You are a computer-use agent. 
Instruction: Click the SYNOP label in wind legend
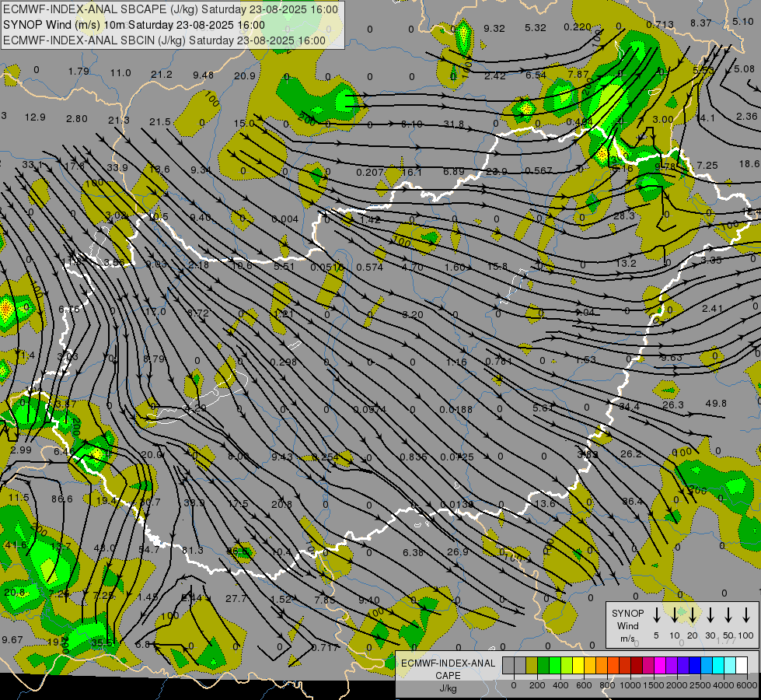click(627, 613)
